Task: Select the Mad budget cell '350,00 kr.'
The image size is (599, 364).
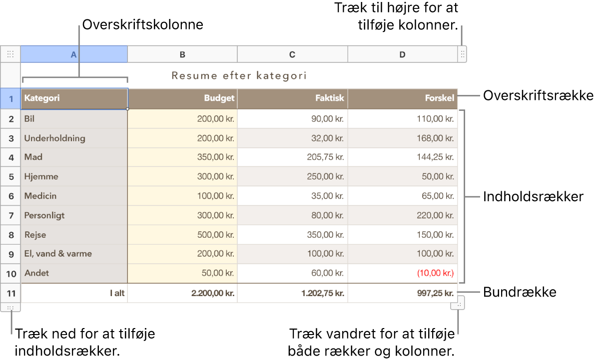Action: point(182,157)
